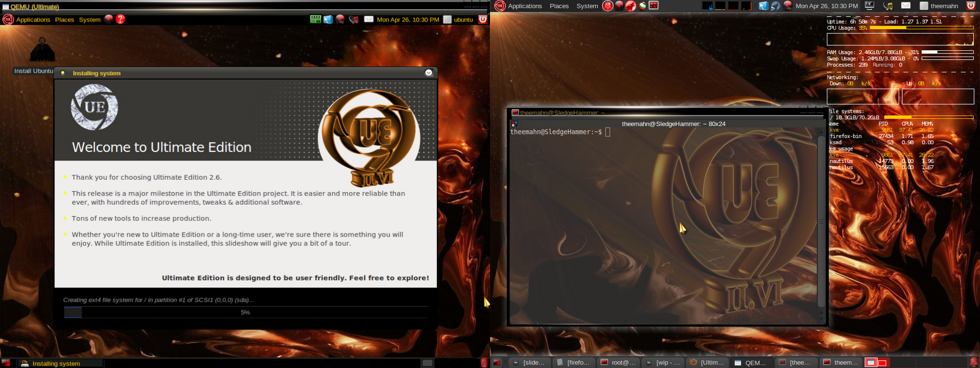
Task: Select the '[thee...' task in host taskbar
Action: (796, 362)
